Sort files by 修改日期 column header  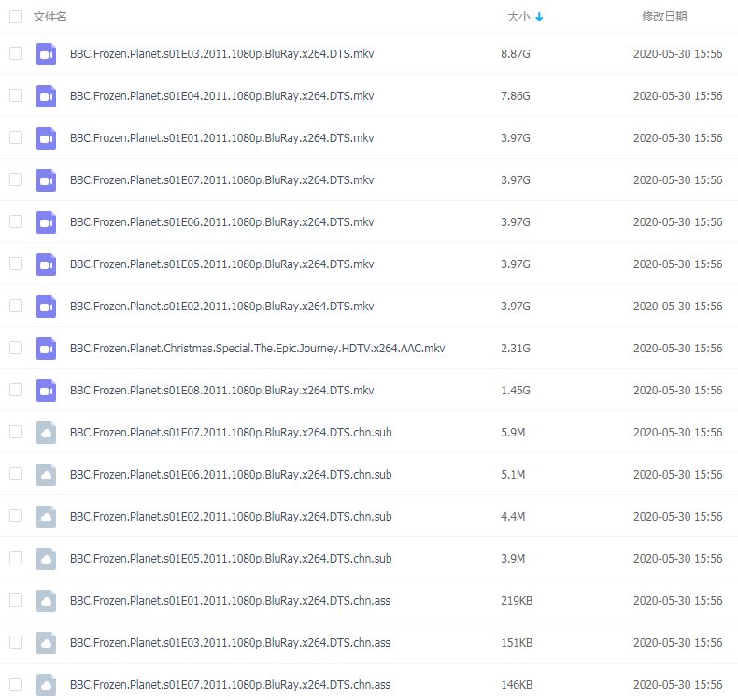663,17
